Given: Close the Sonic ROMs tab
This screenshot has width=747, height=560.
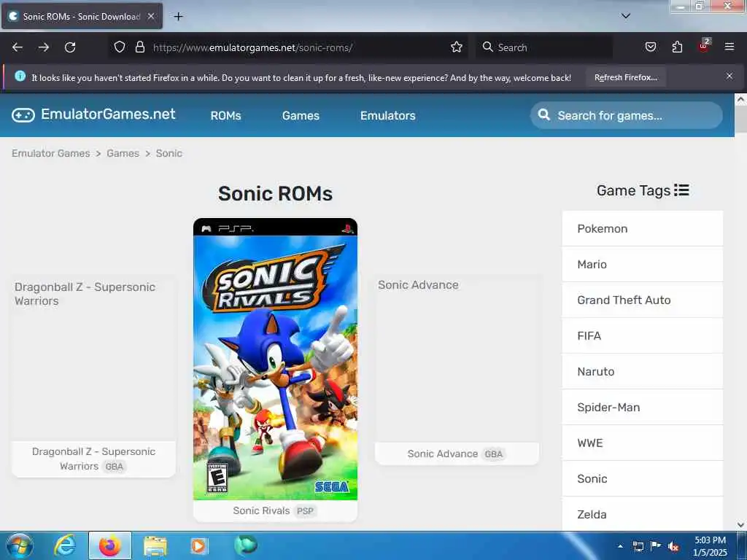Looking at the screenshot, I should pyautogui.click(x=151, y=16).
